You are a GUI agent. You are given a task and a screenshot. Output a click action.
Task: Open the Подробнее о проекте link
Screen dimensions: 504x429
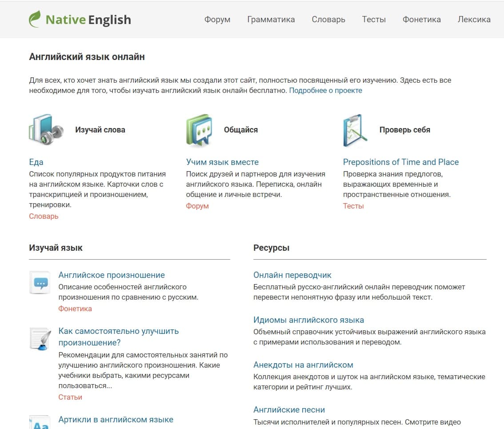click(326, 90)
